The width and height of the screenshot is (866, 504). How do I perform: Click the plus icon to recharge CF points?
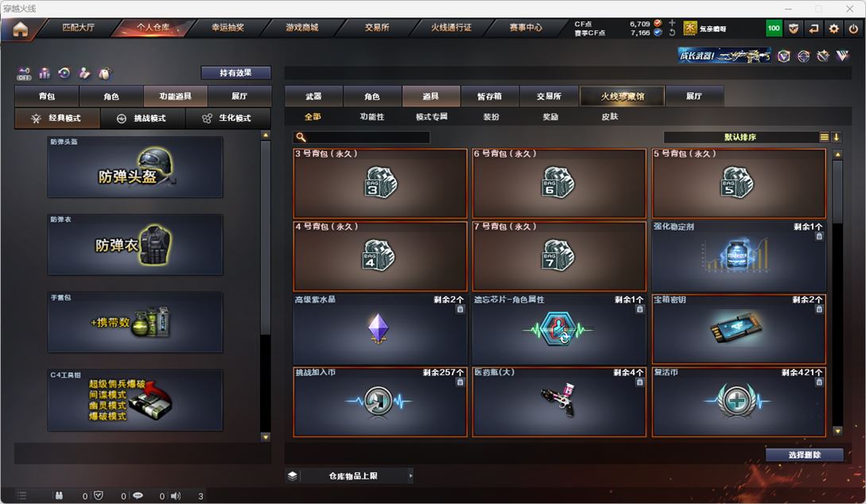(x=672, y=23)
